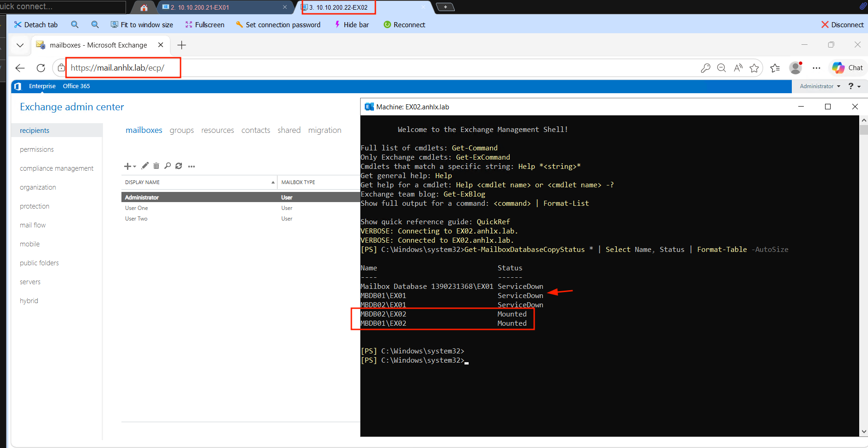This screenshot has width=868, height=448.
Task: Open the home tab icon
Action: pos(144,7)
